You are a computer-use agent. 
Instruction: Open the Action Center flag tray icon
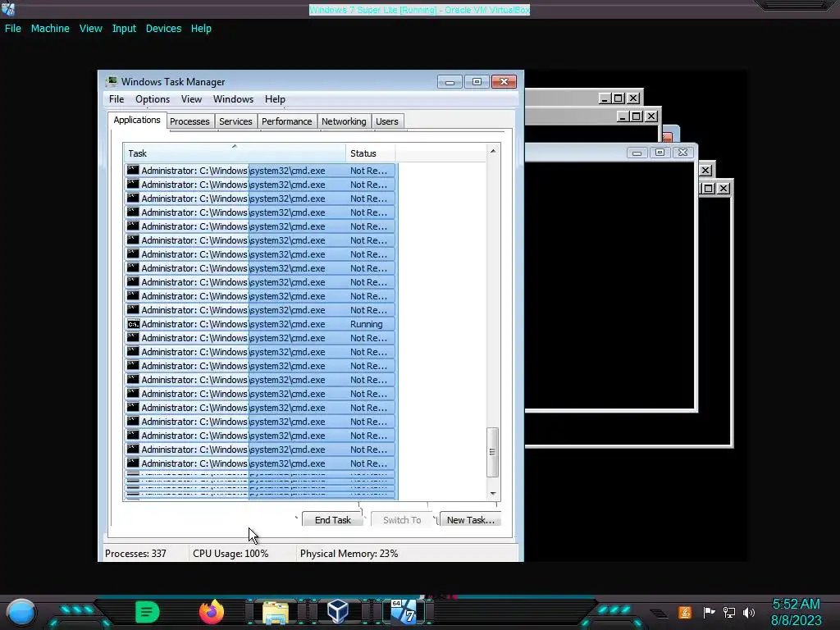pyautogui.click(x=709, y=612)
